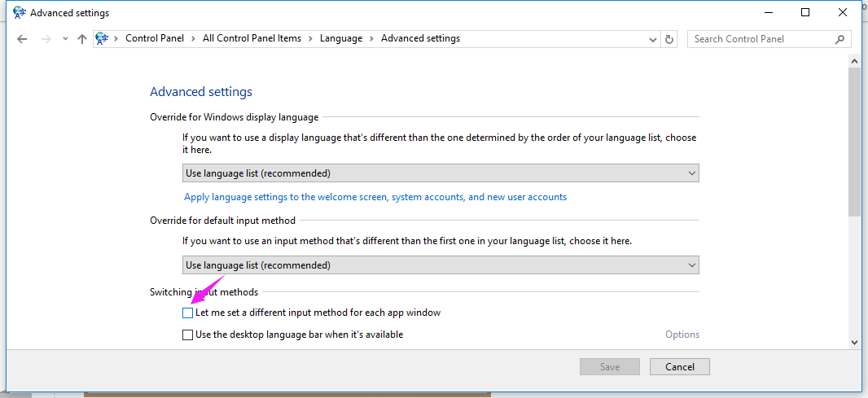
Task: Go up one level with the Up arrow
Action: click(82, 39)
